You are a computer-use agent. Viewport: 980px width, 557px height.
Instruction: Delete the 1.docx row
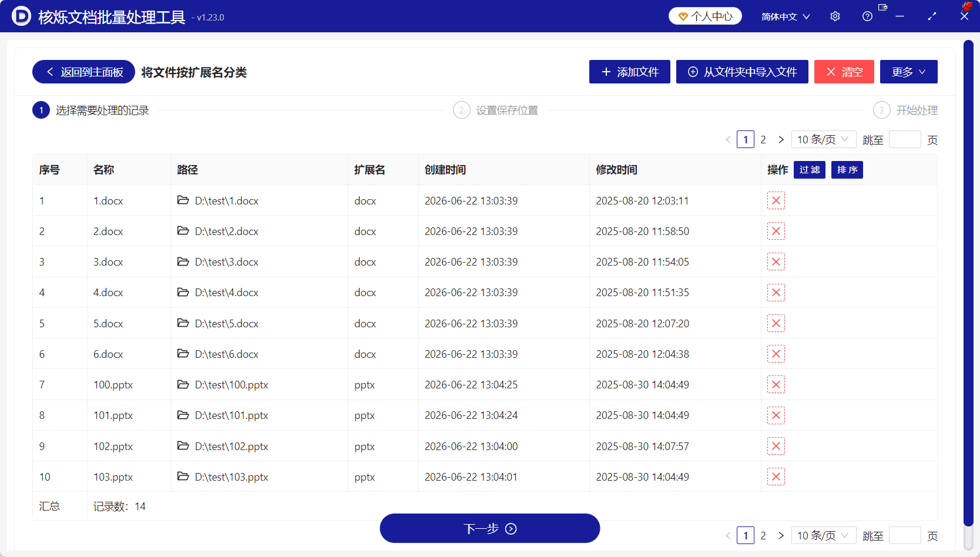776,200
